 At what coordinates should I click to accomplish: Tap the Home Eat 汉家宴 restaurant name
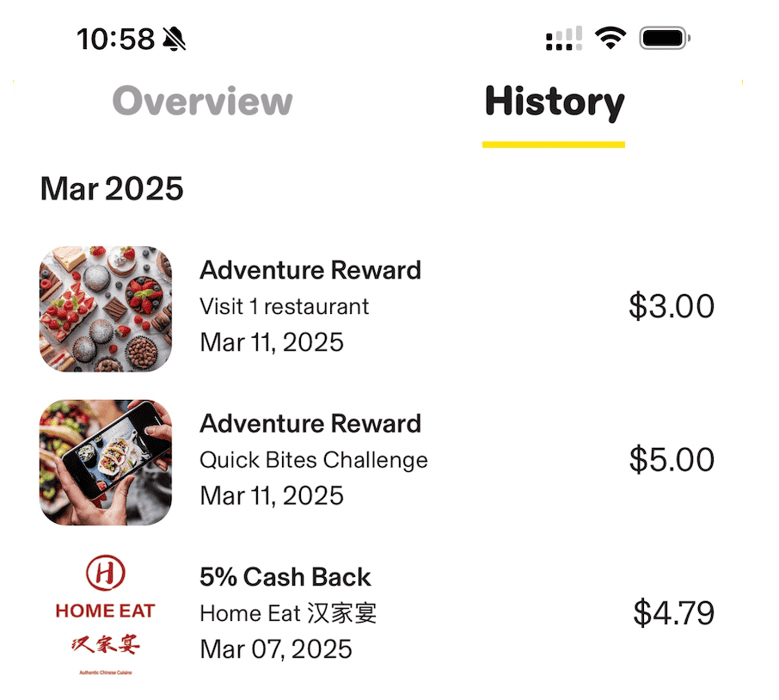click(288, 613)
